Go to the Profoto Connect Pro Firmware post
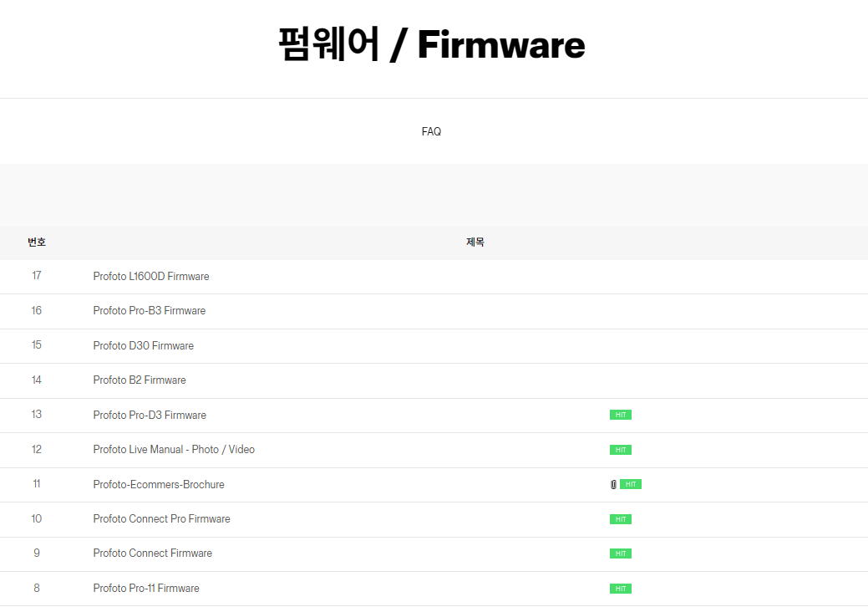868x607 pixels. [x=161, y=519]
